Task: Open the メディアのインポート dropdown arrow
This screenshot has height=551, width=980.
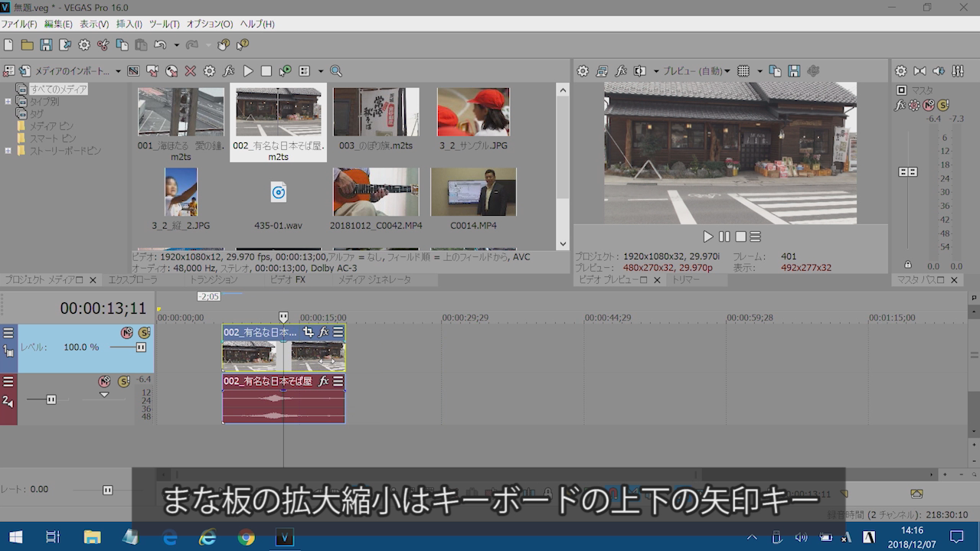Action: [x=118, y=71]
